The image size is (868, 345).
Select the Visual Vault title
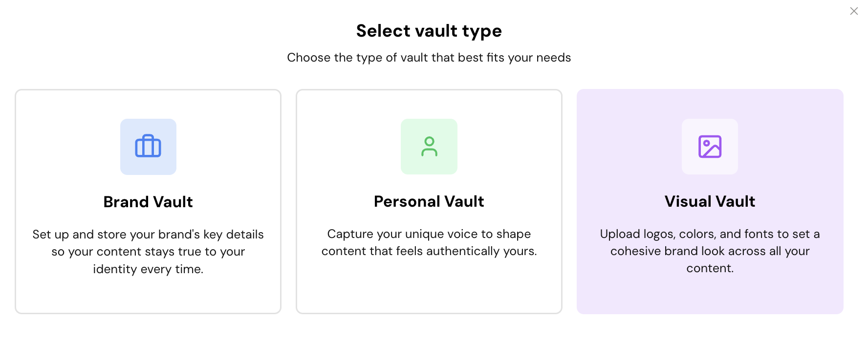click(710, 201)
